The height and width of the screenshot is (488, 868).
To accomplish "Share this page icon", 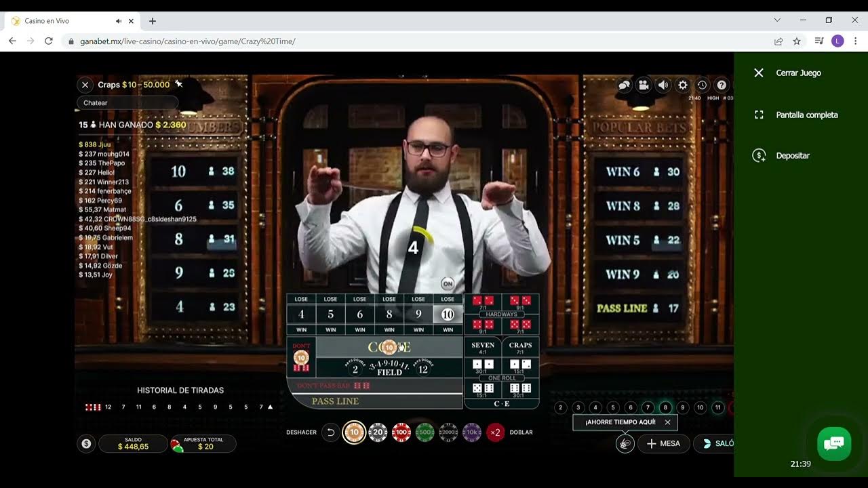I will (778, 41).
